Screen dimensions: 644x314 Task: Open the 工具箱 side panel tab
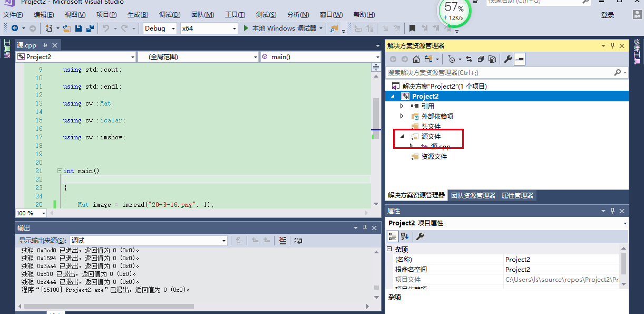tap(7, 50)
